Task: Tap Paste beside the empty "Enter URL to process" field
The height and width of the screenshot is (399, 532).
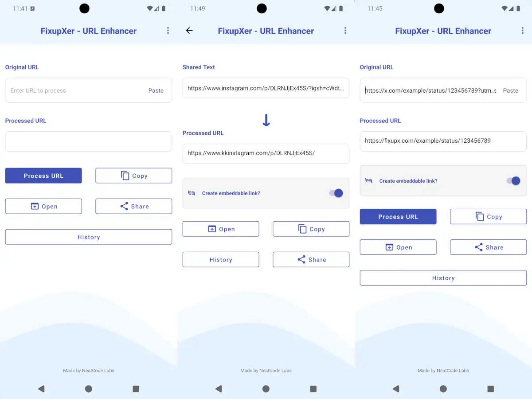Action: (x=156, y=90)
